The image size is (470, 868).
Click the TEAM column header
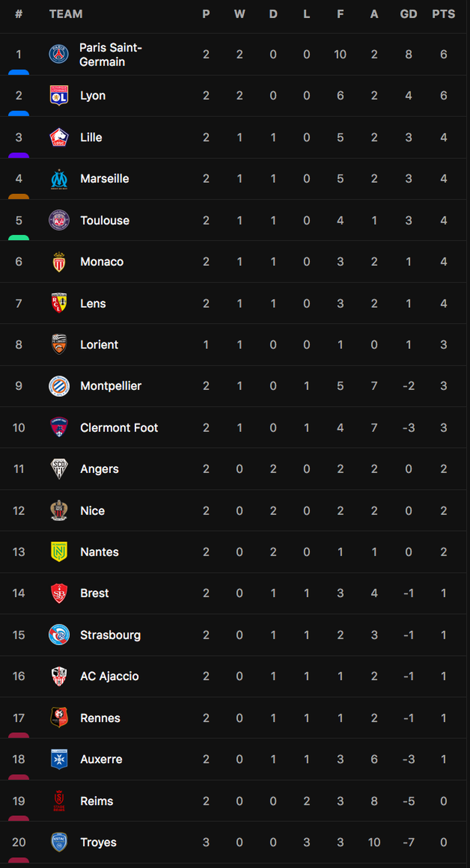pyautogui.click(x=66, y=14)
